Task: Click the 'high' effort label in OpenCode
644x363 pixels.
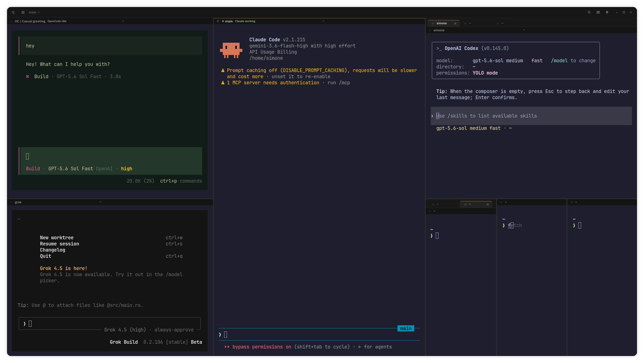Action: tap(127, 169)
